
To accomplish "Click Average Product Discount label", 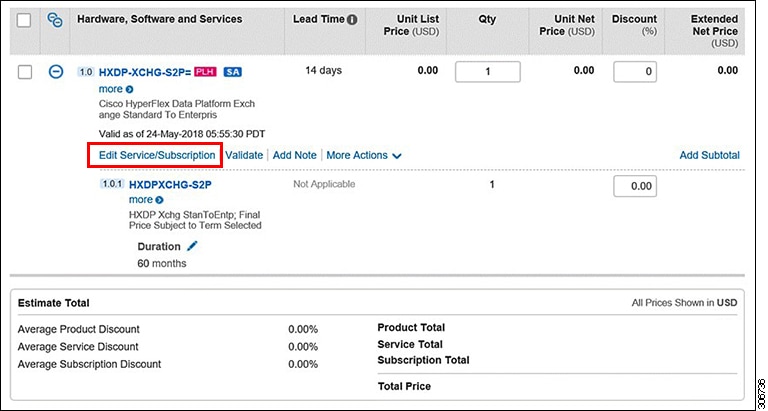I will (x=78, y=329).
